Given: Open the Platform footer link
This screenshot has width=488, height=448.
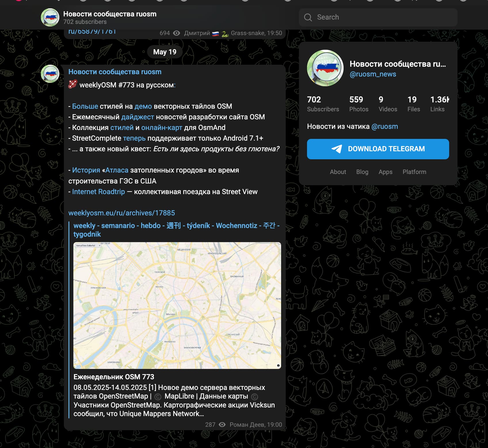Looking at the screenshot, I should pyautogui.click(x=414, y=172).
